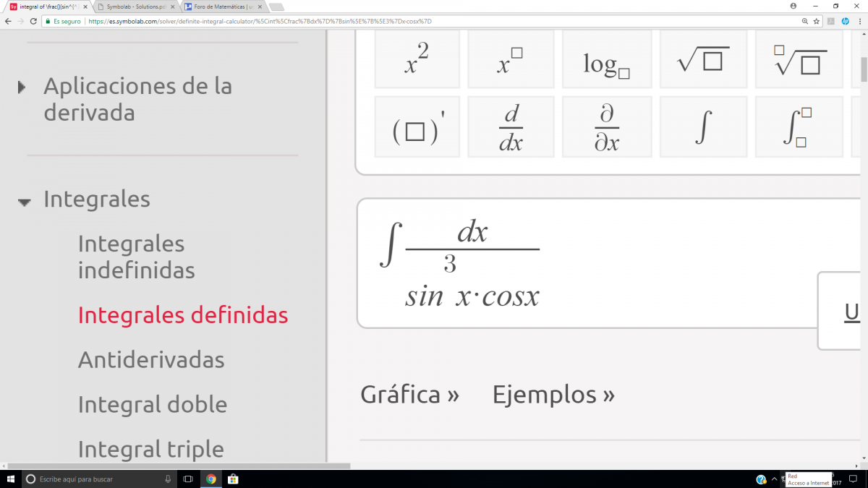This screenshot has width=868, height=488.
Task: Insert the definite integral with limits
Action: coord(799,127)
